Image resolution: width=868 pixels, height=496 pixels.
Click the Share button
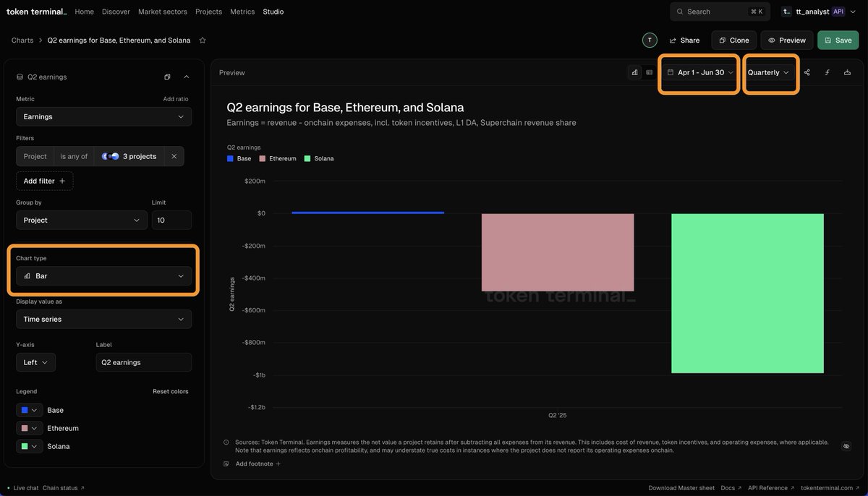pos(684,40)
